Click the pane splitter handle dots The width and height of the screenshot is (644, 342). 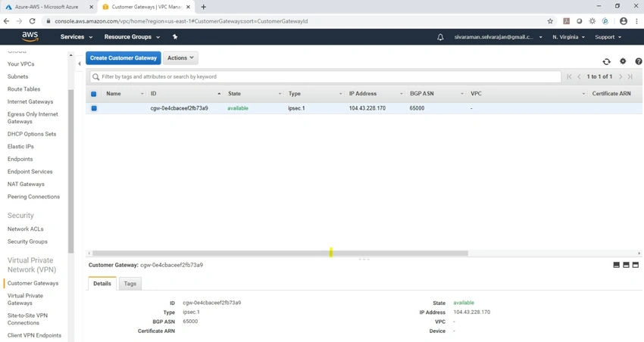coord(364,260)
